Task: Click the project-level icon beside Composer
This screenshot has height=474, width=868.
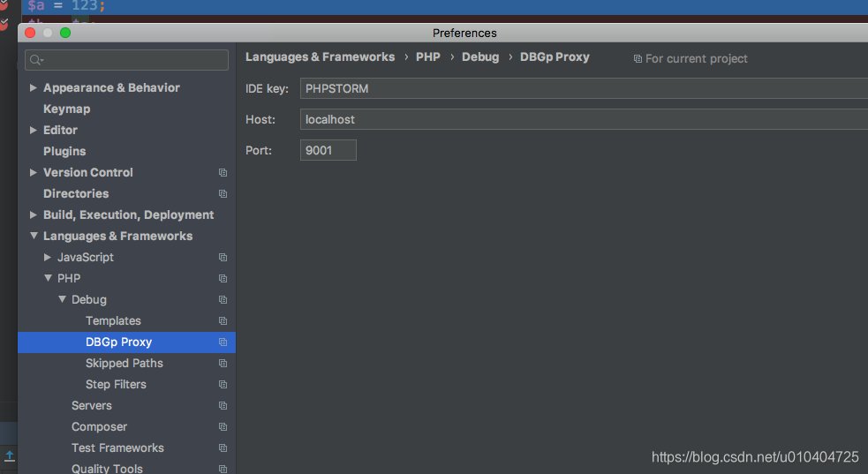Action: 223,427
